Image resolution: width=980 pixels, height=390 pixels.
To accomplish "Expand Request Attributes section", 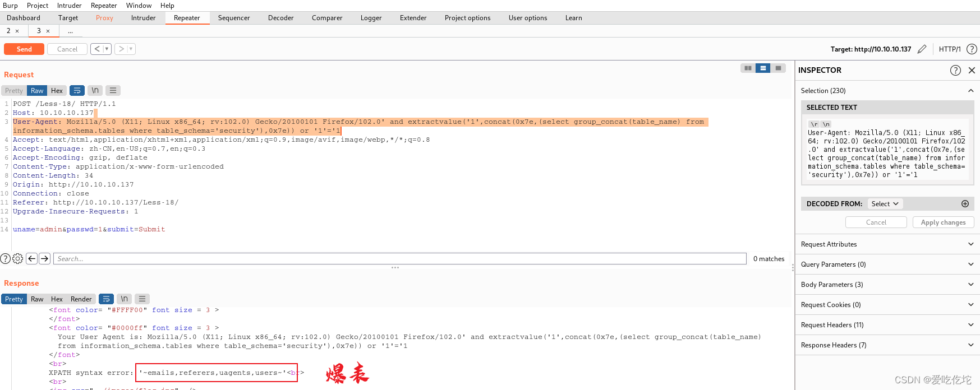I will click(x=887, y=244).
